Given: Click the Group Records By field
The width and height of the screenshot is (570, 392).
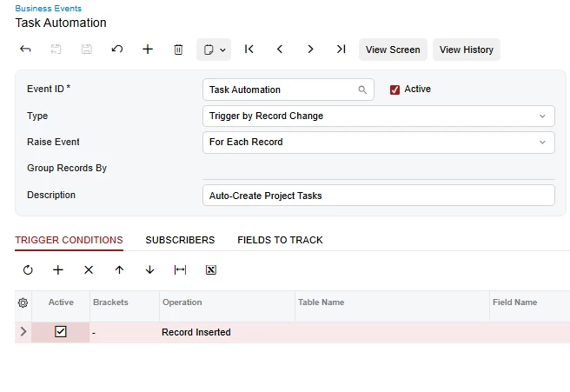Looking at the screenshot, I should click(x=379, y=169).
